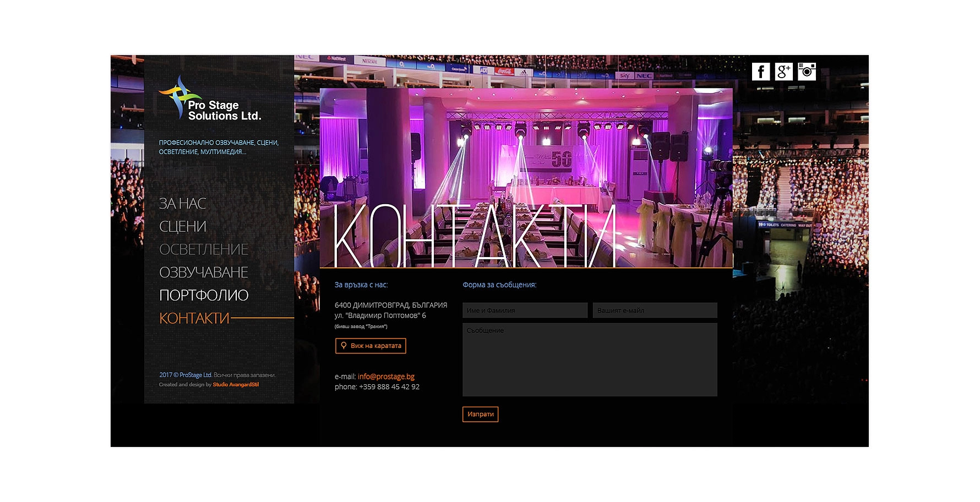980x502 pixels.
Task: Click the Виж на каратата map button
Action: point(371,346)
